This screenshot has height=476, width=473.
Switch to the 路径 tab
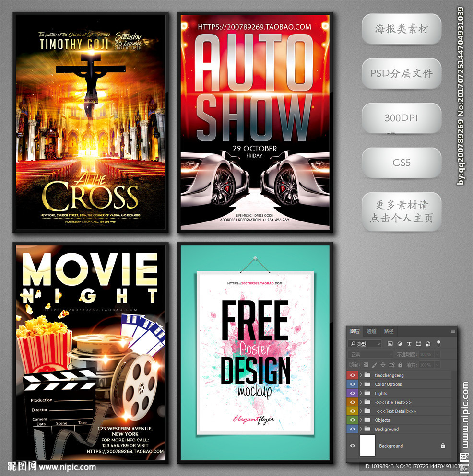coord(389,331)
